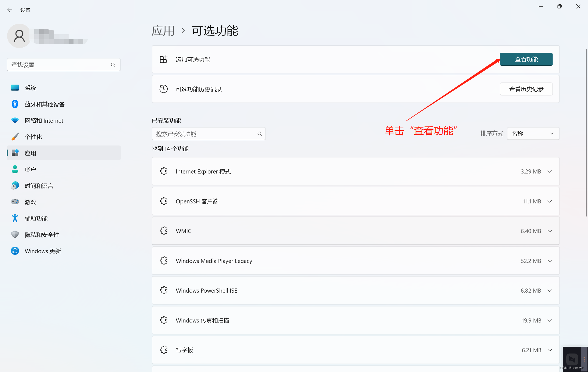Expand the WMIC feature row
Screen dimensions: 588x372
[x=550, y=231]
